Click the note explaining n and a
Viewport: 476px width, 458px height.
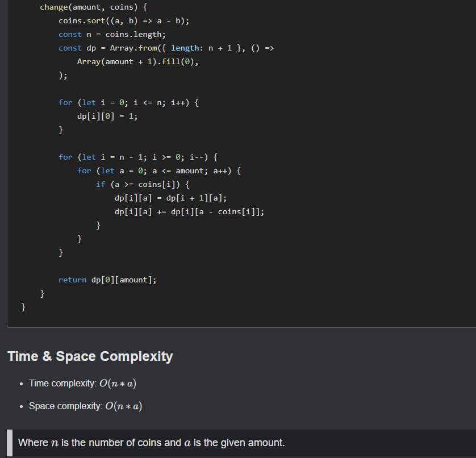pos(151,443)
